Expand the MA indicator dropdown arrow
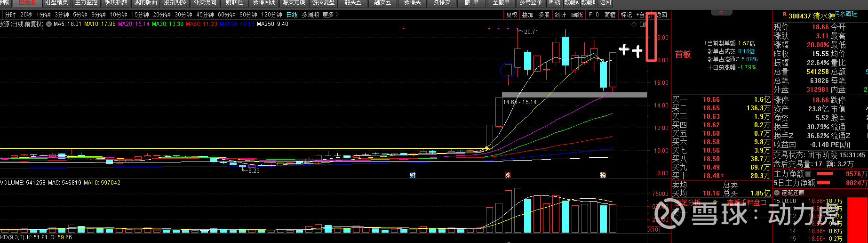Image resolution: width=868 pixels, height=243 pixels. coord(49,24)
